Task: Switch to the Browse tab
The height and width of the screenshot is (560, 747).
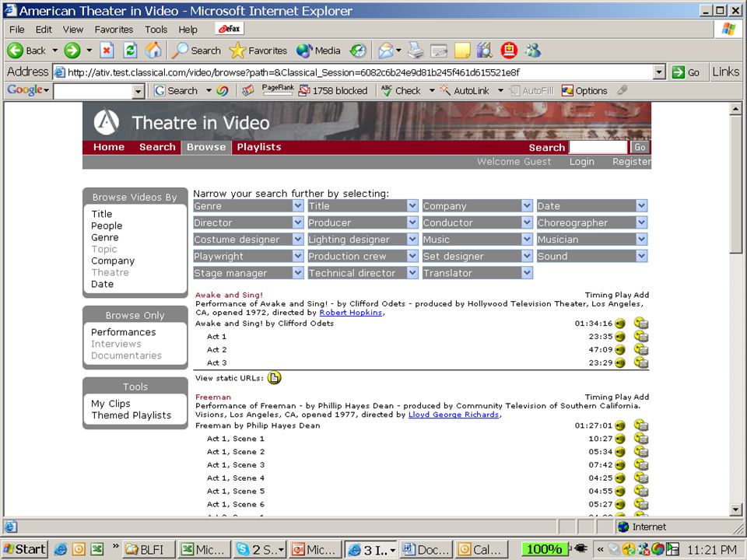Action: point(205,147)
